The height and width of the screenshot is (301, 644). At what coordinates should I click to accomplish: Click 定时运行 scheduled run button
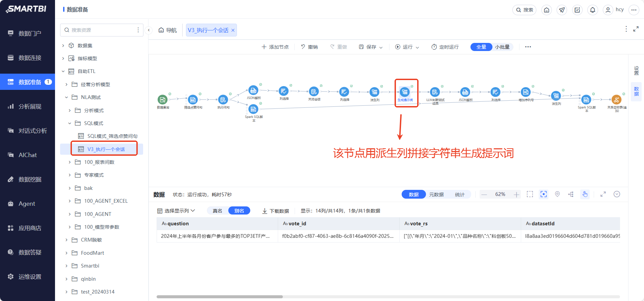click(x=445, y=47)
